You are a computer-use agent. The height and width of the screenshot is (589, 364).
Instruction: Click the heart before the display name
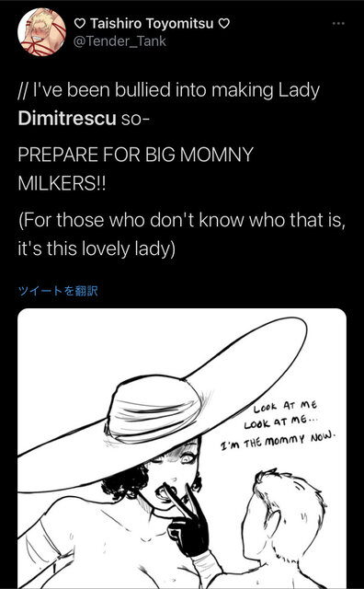[80, 24]
